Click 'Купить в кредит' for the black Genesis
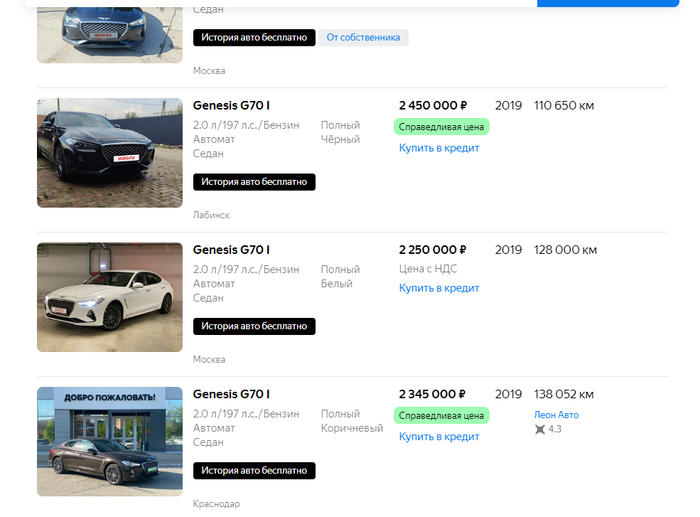 coord(439,148)
